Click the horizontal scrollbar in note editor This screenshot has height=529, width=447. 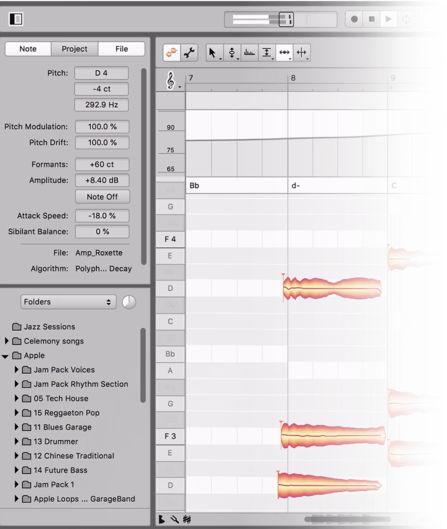coord(347,519)
